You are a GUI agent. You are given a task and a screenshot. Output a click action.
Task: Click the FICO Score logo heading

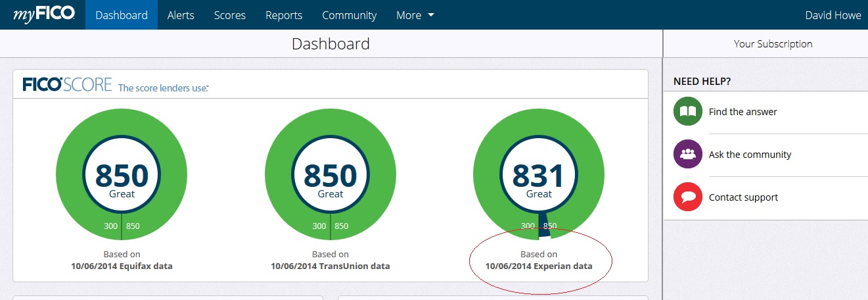click(68, 85)
